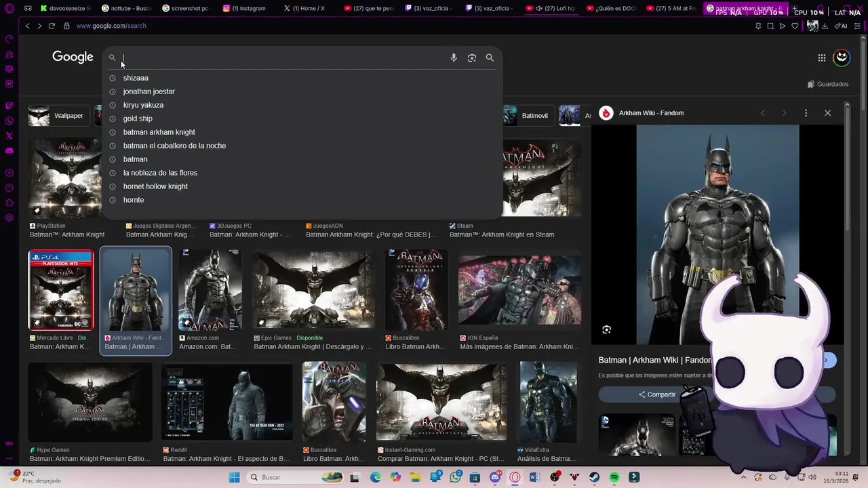Screen dimensions: 868x488
Task: Filter images by Wallpaper chip
Action: click(x=58, y=116)
